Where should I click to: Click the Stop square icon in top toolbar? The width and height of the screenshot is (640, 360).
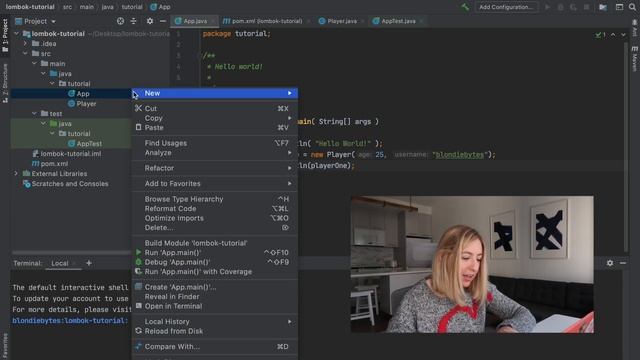click(587, 7)
